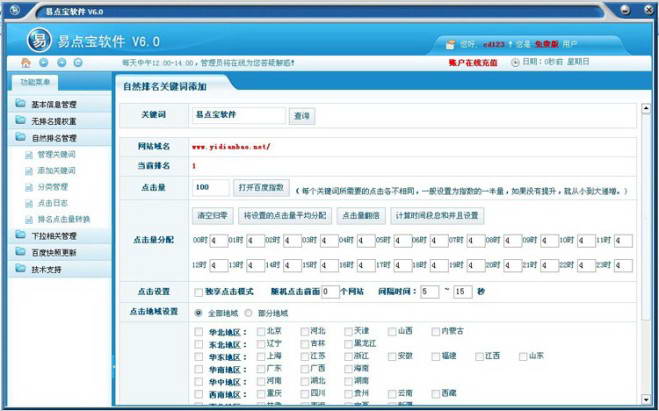The width and height of the screenshot is (659, 411).
Task: Click the 点击量 input showing 100
Action: coord(211,187)
